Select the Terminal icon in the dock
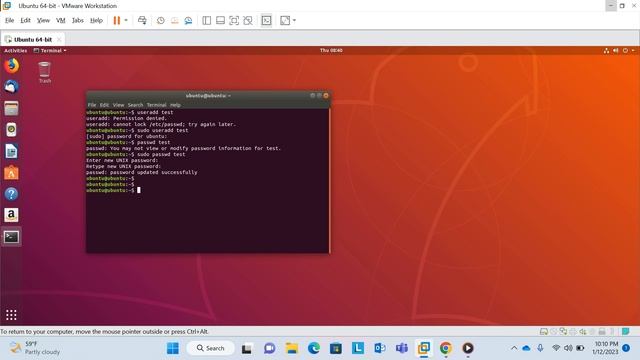The height and width of the screenshot is (360, 640). point(11,237)
